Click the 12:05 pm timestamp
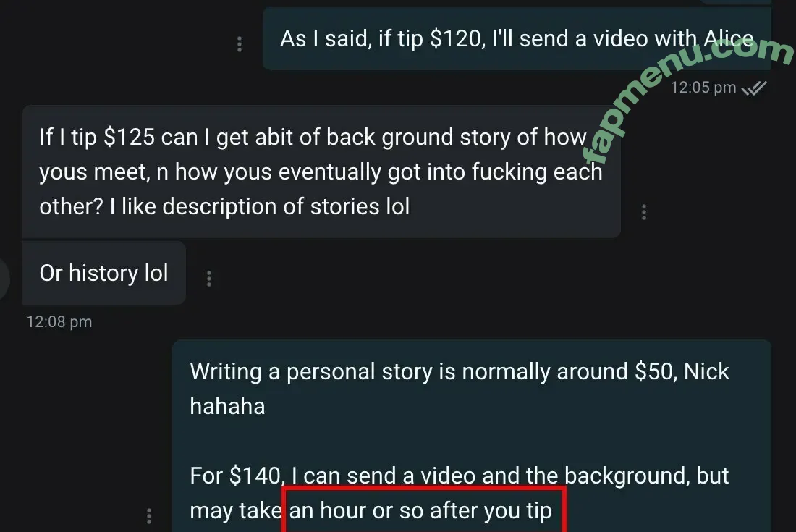 tap(703, 88)
